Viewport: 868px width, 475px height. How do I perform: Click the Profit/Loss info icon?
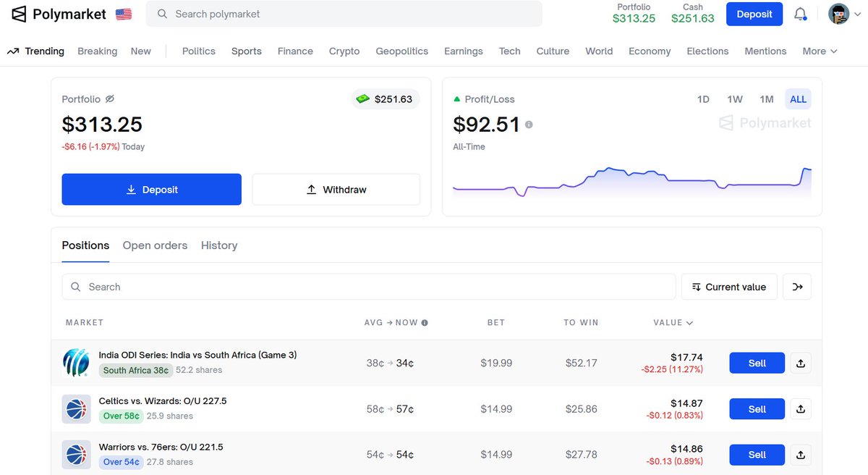click(529, 125)
